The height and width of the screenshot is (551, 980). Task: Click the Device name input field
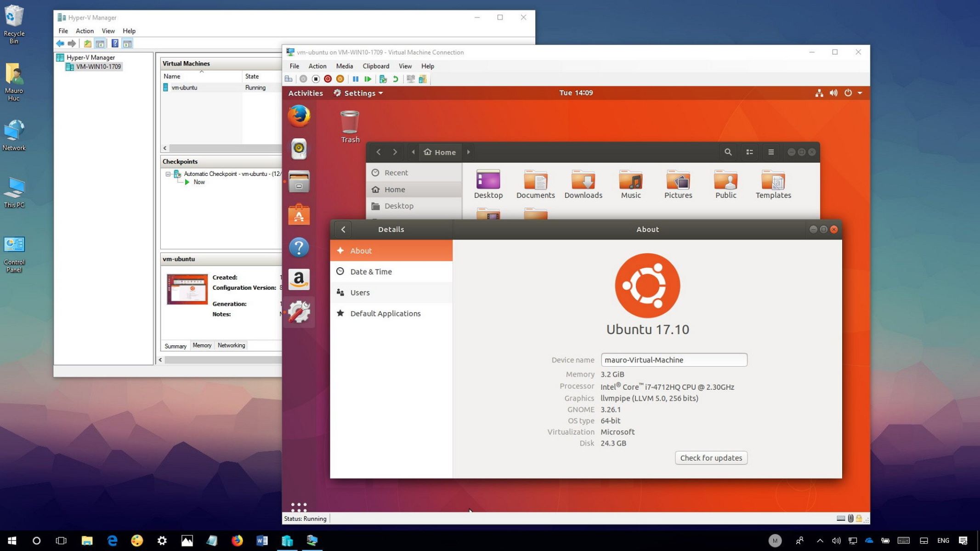point(673,359)
